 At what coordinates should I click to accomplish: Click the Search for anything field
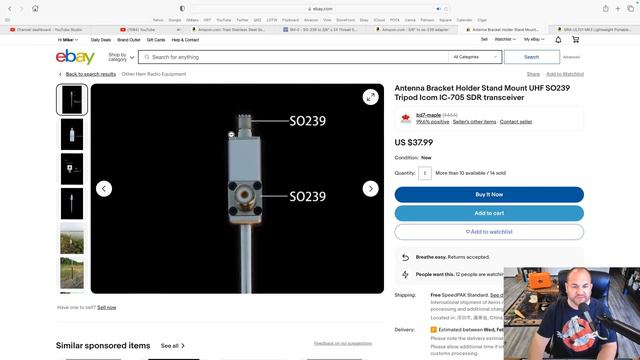click(x=293, y=57)
